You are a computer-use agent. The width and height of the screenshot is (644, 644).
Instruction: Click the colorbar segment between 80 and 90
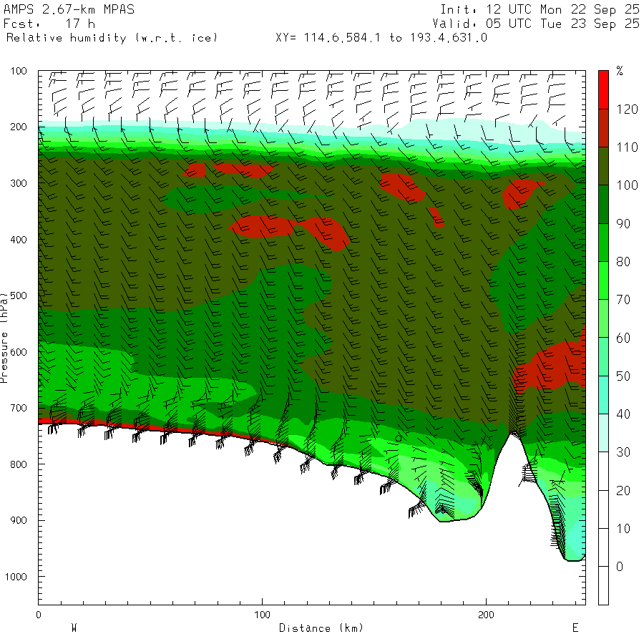coord(603,243)
